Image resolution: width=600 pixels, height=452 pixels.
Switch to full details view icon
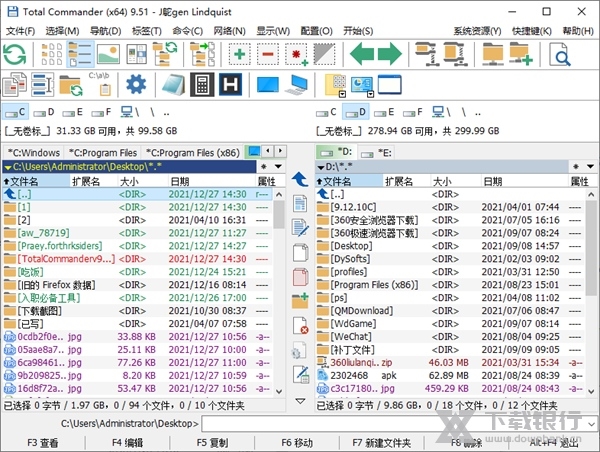pos(80,54)
